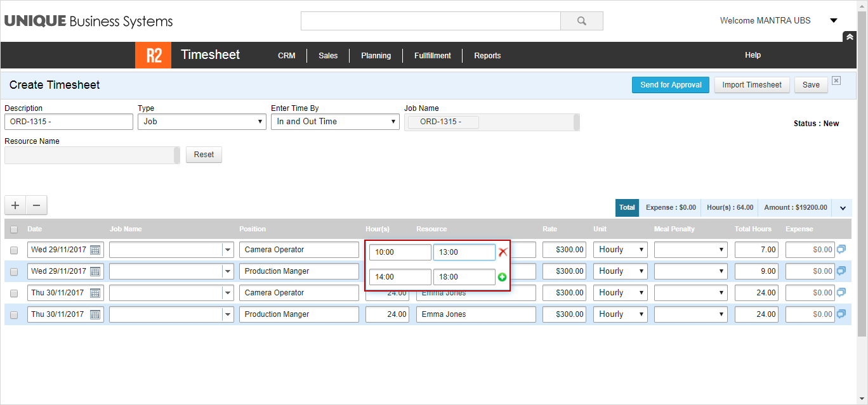Image resolution: width=868 pixels, height=405 pixels.
Task: Expand the Totals summary chevron
Action: [x=843, y=208]
